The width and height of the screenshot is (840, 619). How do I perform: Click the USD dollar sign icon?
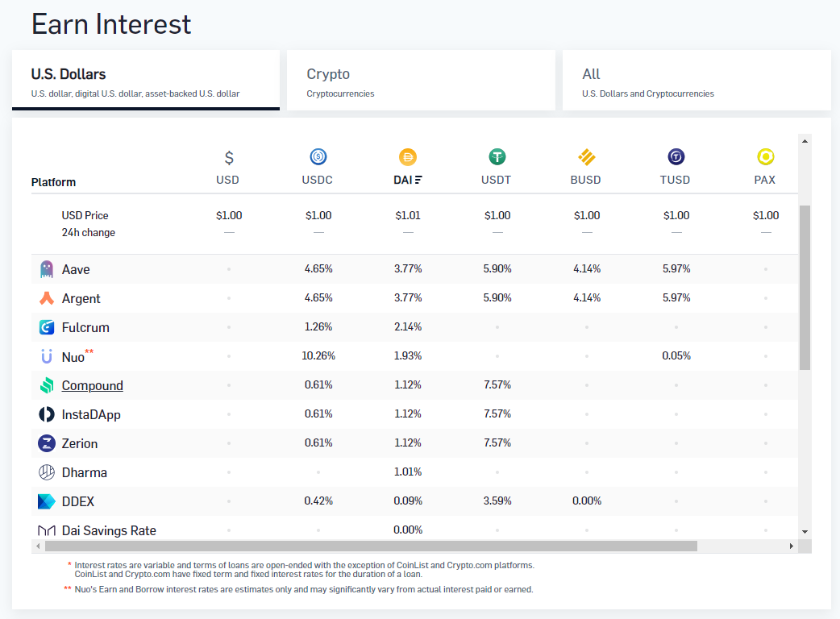229,157
